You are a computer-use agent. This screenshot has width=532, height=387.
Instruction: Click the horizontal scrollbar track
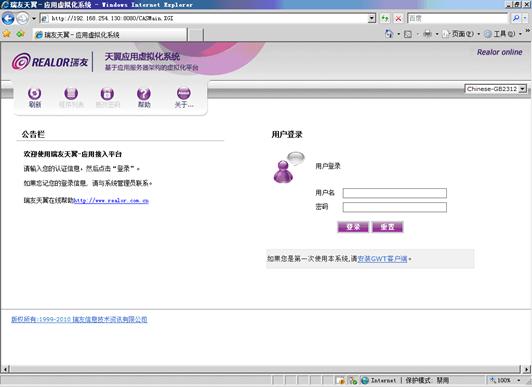265,369
